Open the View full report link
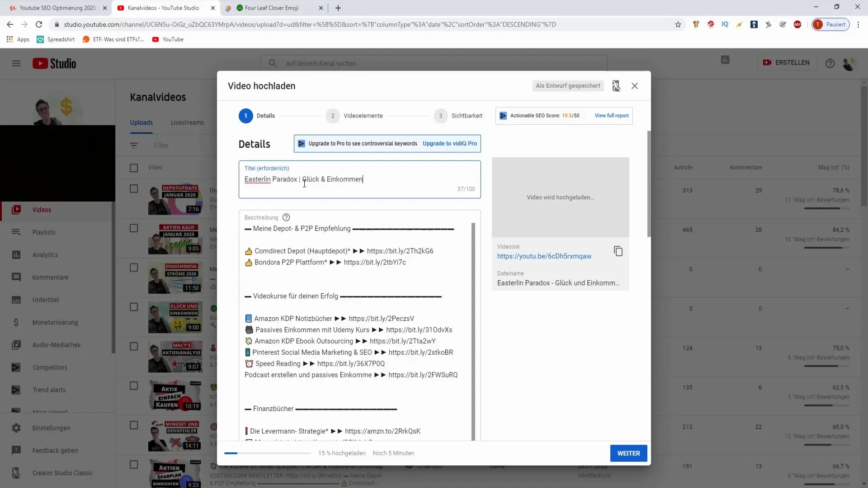 (x=612, y=116)
